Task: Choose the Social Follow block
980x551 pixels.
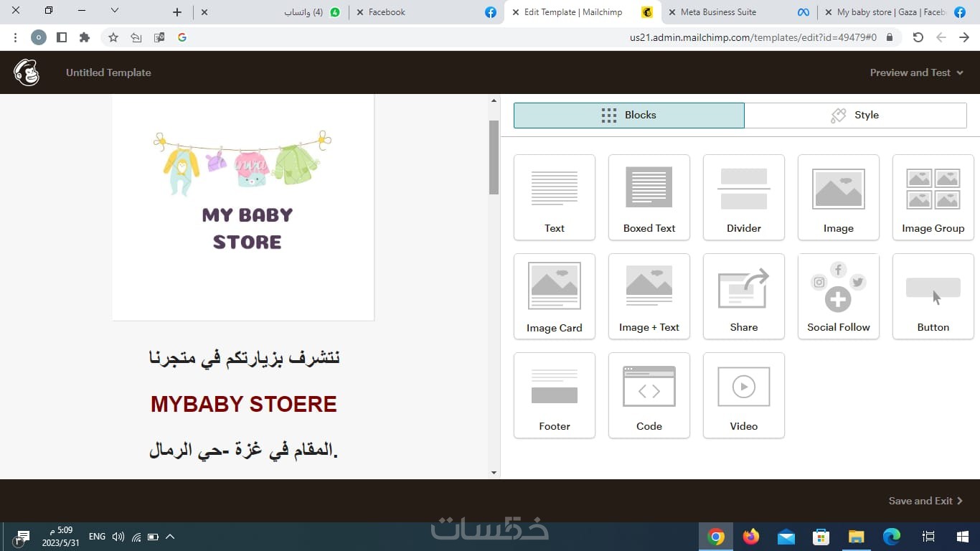Action: pos(839,296)
